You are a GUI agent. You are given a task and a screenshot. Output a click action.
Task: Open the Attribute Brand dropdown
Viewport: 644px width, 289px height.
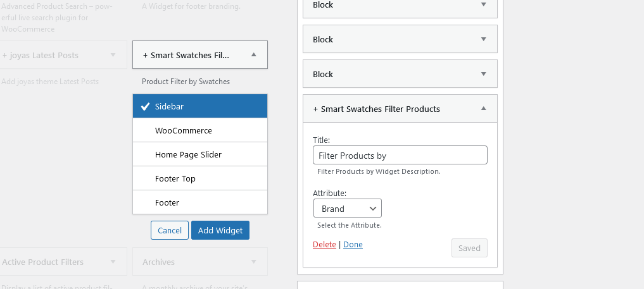coord(347,209)
